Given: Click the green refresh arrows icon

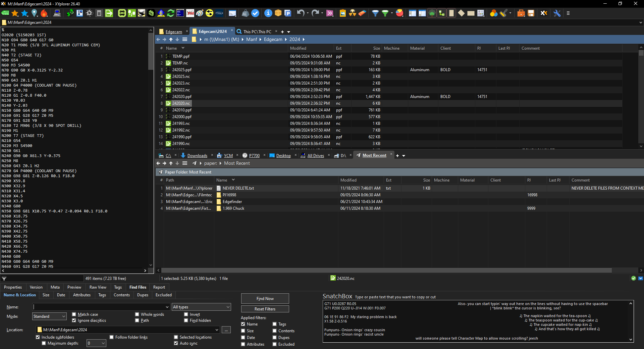Looking at the screenshot, I should click(x=171, y=13).
